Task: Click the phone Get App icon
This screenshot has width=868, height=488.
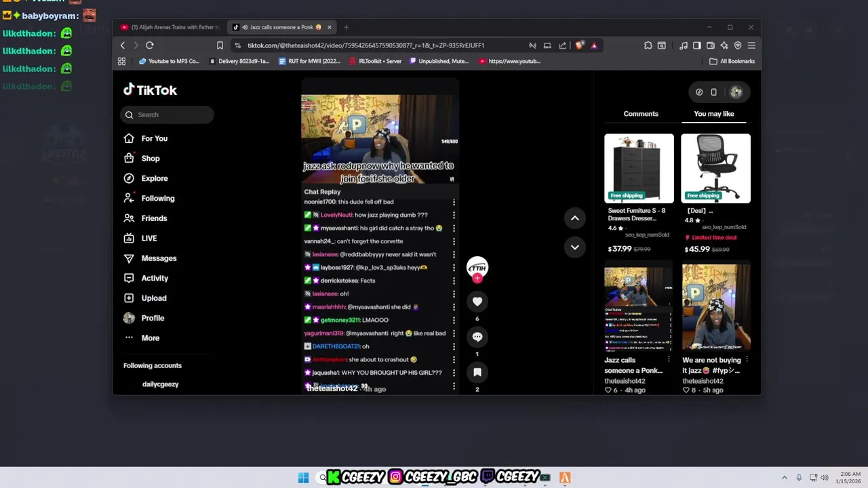Action: point(714,92)
